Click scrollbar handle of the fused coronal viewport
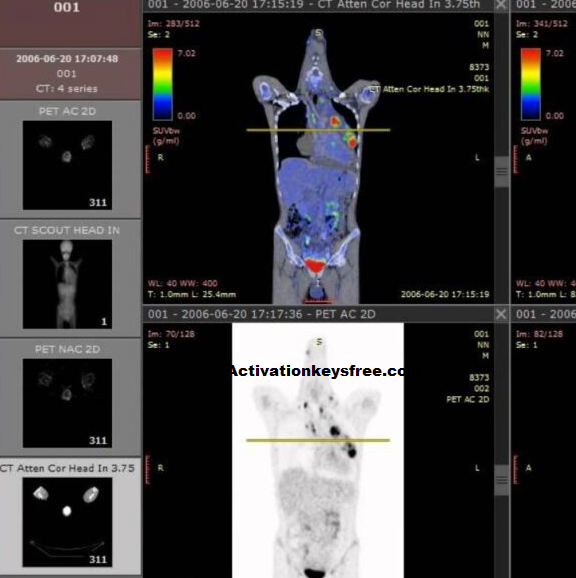Screen dimensions: 576x578 (502, 172)
